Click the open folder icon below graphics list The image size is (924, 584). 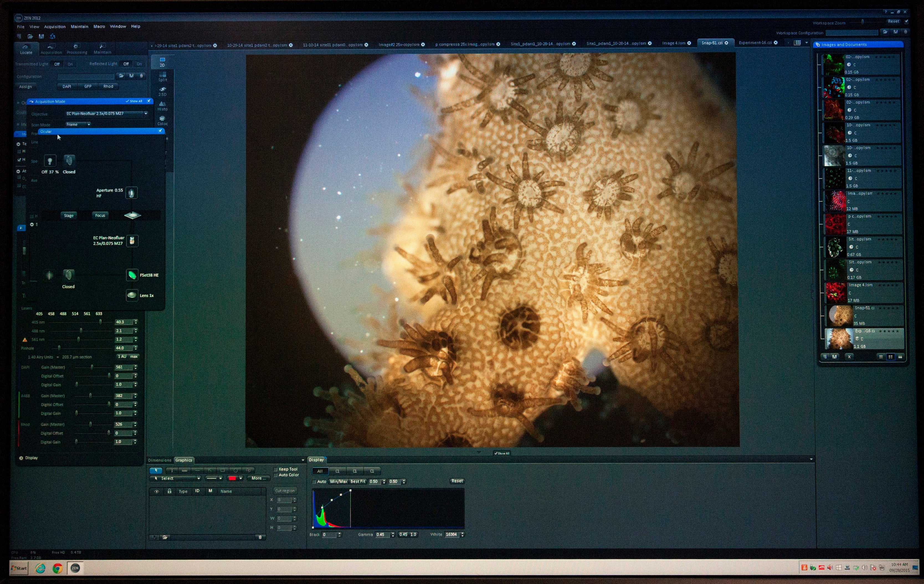(x=165, y=537)
